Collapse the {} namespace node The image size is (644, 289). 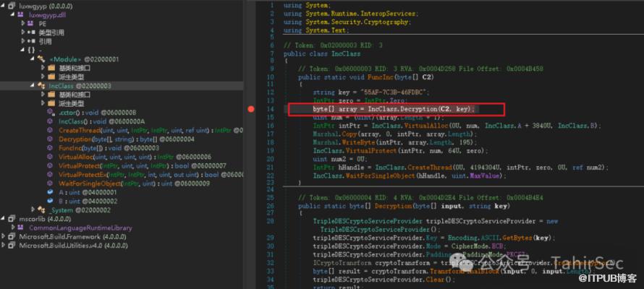coord(23,51)
